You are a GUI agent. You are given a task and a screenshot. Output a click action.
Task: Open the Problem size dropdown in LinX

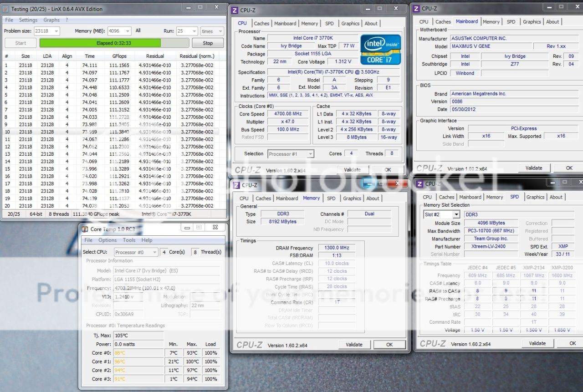click(x=56, y=31)
